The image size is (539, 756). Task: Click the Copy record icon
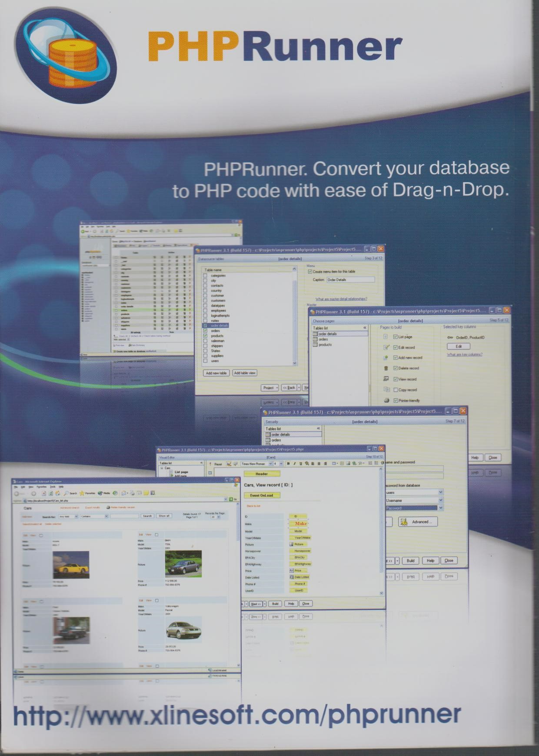pyautogui.click(x=386, y=390)
